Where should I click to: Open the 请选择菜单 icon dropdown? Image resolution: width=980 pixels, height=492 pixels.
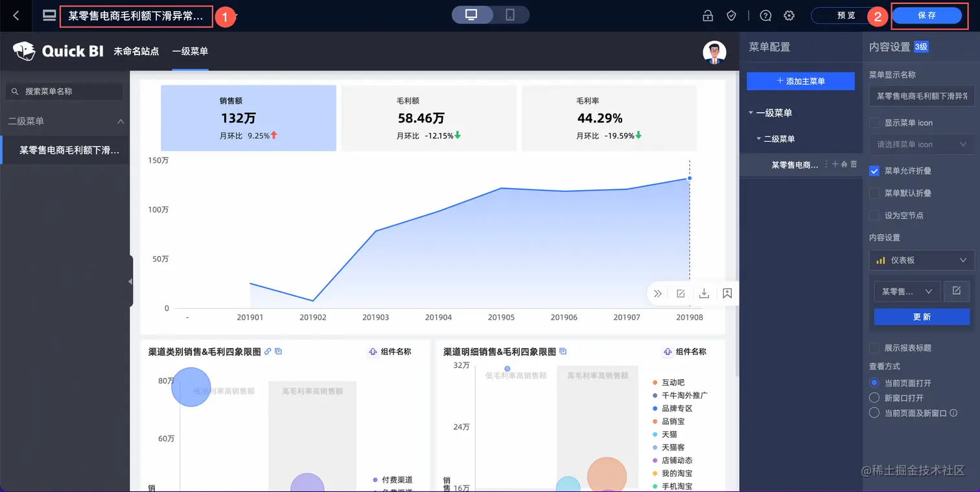pos(922,144)
